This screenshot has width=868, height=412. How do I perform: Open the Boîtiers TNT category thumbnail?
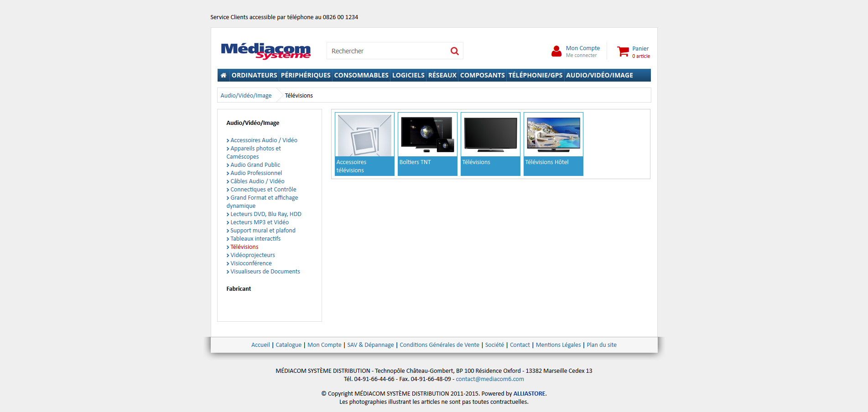click(x=427, y=144)
